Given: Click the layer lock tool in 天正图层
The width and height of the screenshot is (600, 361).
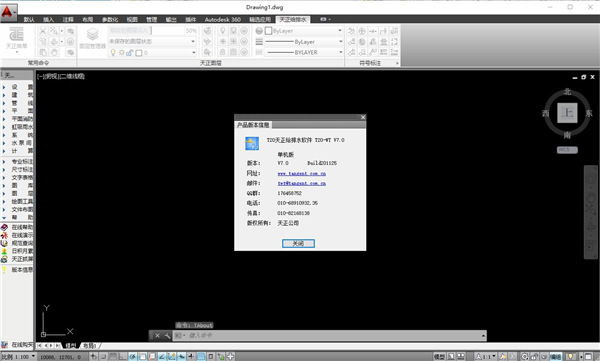Looking at the screenshot, I should click(x=222, y=52).
